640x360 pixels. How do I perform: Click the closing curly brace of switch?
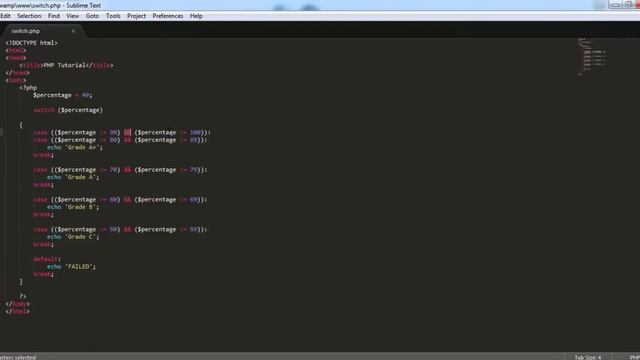point(21,282)
